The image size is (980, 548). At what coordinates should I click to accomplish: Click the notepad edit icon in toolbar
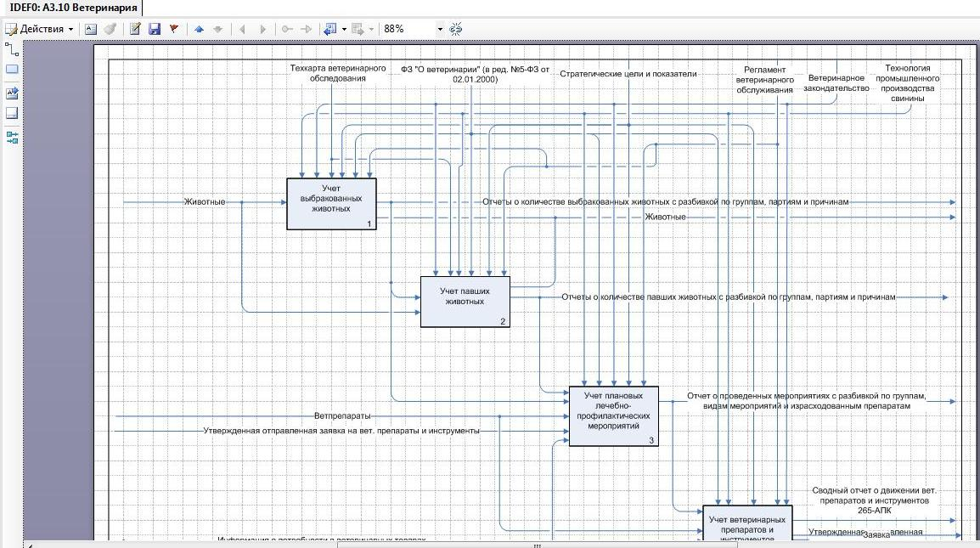point(135,29)
